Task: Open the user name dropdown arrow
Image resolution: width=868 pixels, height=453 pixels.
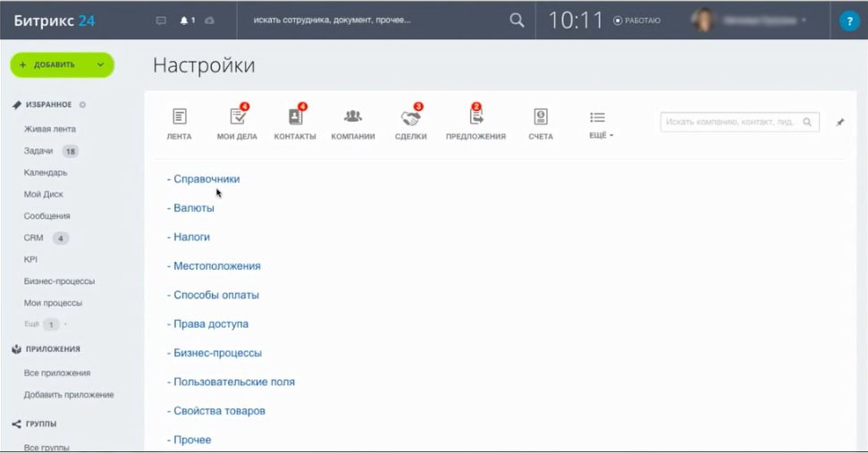Action: (x=804, y=21)
